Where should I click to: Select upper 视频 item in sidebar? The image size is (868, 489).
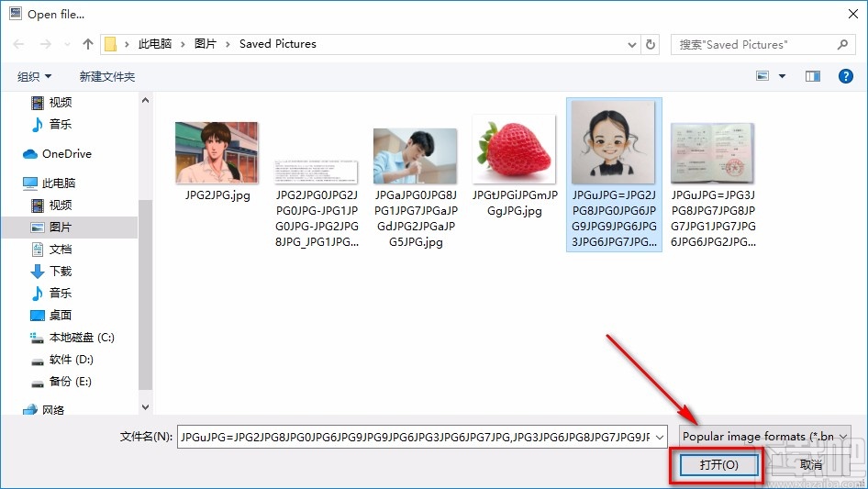click(61, 103)
